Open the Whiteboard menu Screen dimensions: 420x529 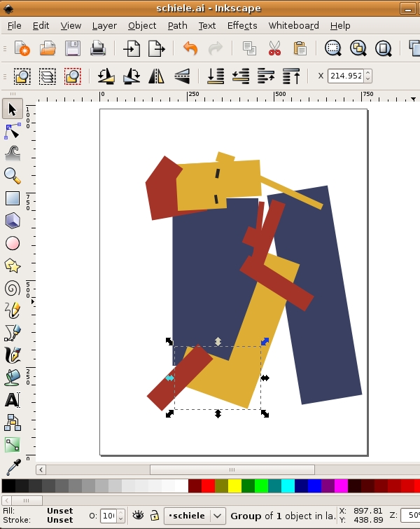(x=293, y=26)
